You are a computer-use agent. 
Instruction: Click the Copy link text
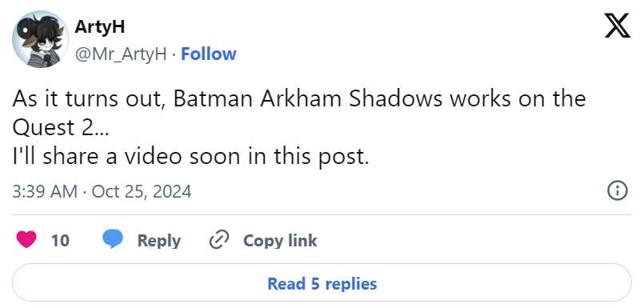click(x=280, y=240)
